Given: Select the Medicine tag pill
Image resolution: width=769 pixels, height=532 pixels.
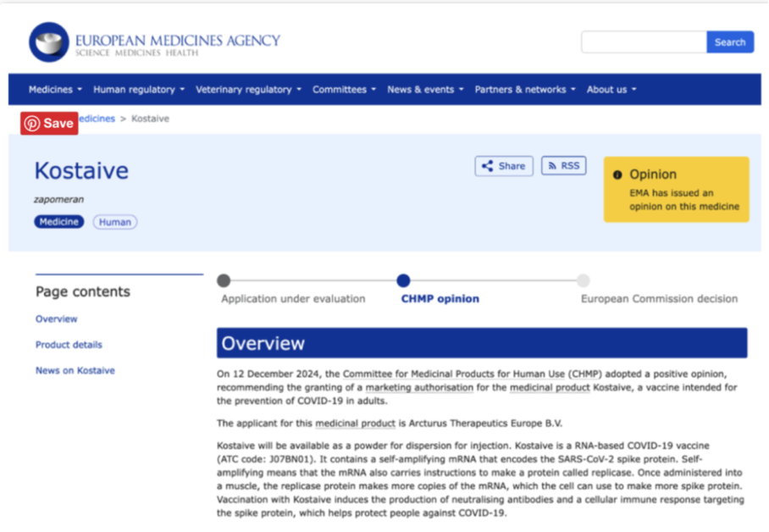Looking at the screenshot, I should (x=58, y=222).
